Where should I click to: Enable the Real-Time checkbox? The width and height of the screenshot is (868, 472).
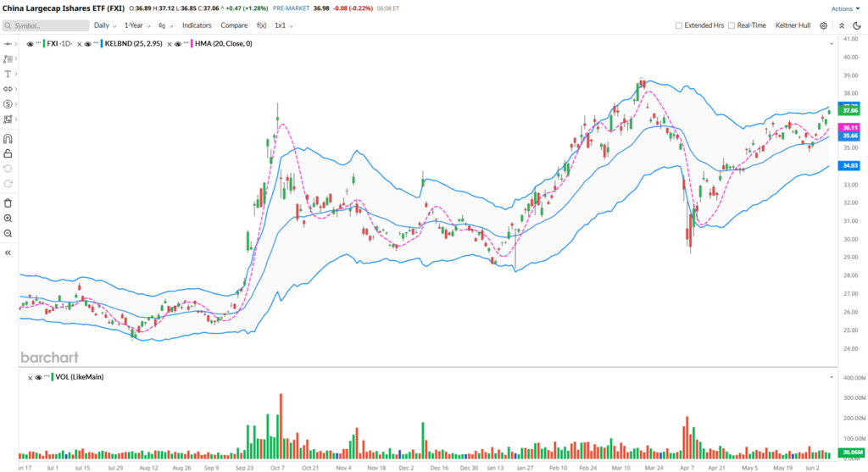click(732, 25)
